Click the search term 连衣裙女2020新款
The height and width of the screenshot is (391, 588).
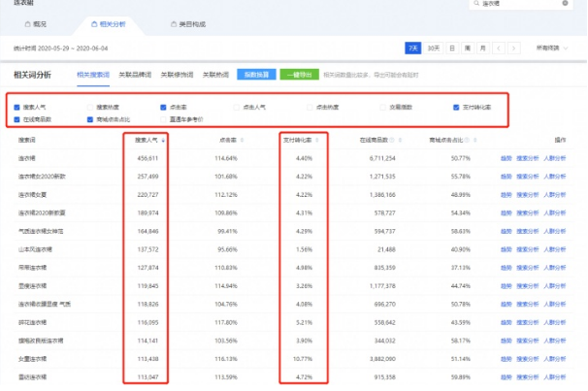point(42,177)
